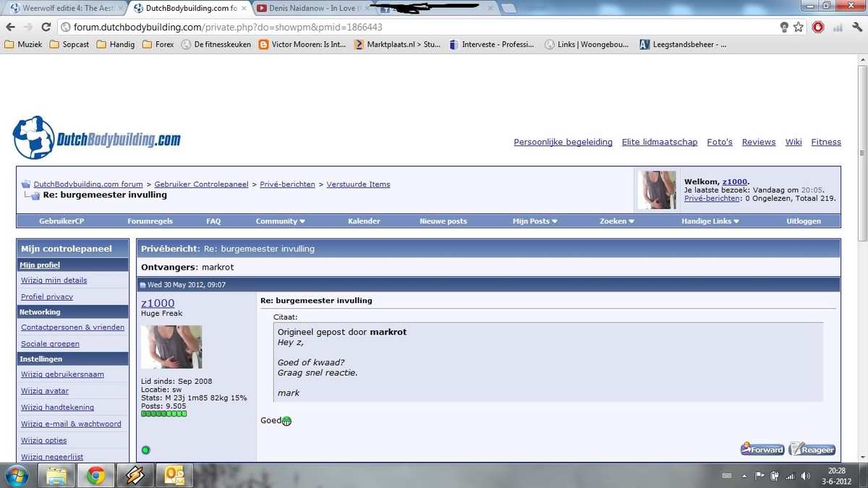Open the Wijzig avatar link
This screenshot has width=868, height=488.
coord(45,391)
